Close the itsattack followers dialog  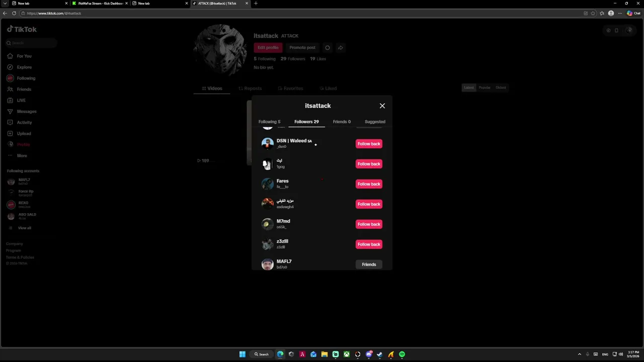tap(382, 106)
